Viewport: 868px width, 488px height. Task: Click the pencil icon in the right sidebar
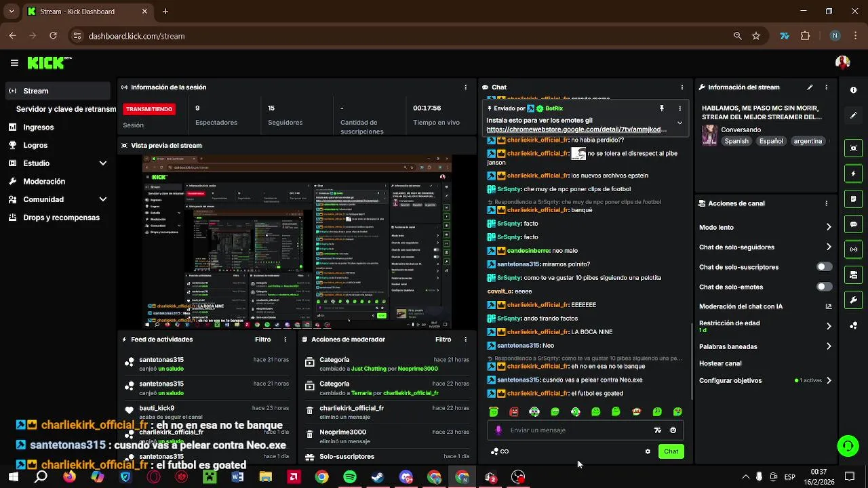(853, 115)
